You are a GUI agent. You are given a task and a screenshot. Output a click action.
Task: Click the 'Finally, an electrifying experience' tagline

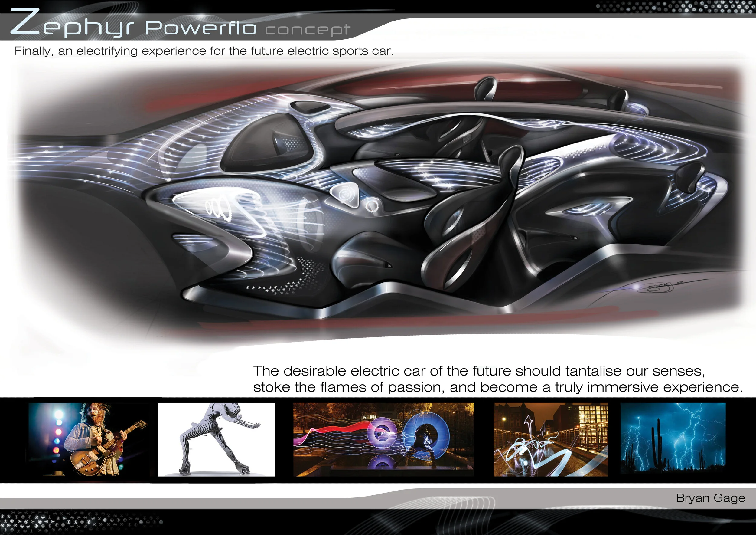[204, 51]
